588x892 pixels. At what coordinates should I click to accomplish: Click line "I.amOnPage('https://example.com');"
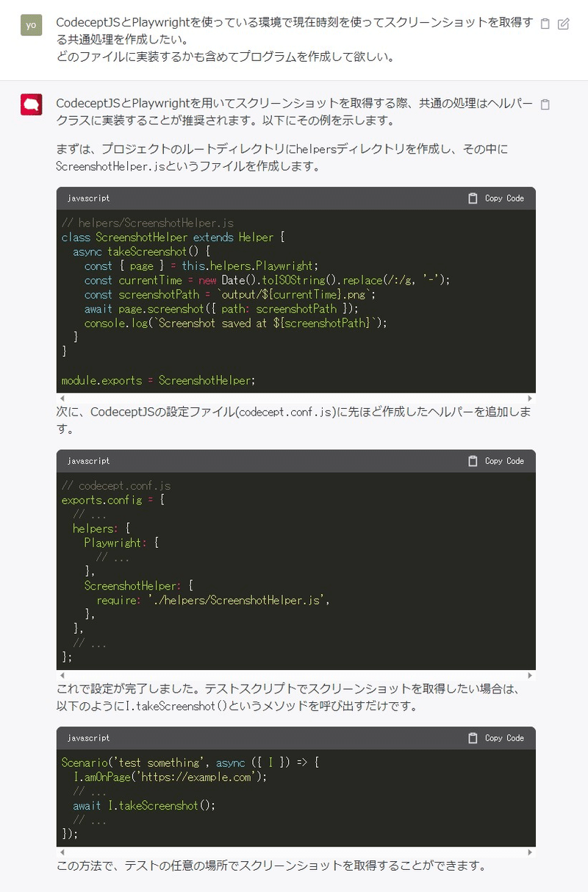(171, 777)
